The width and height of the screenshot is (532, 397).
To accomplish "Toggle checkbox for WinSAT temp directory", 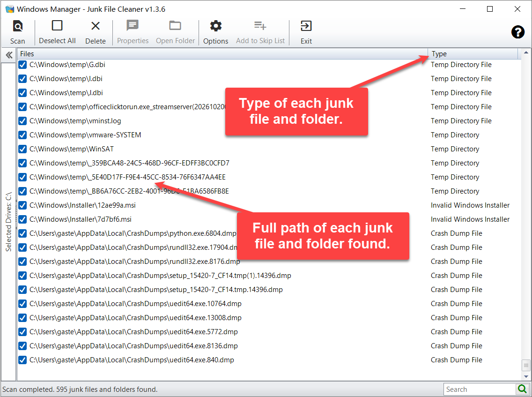I will pos(22,149).
